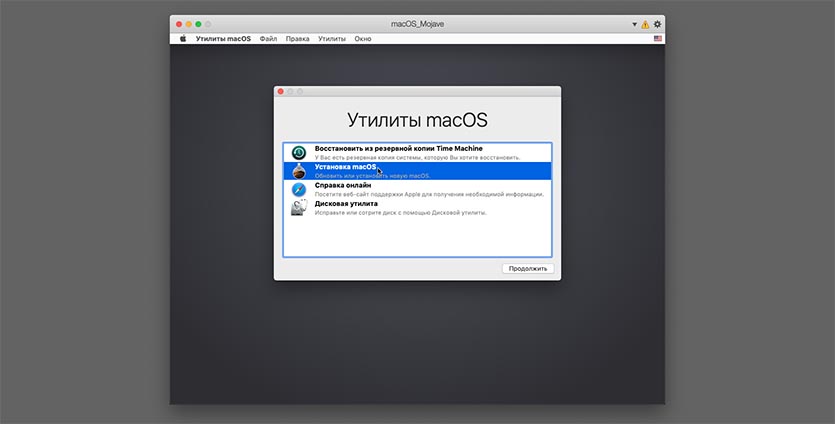Open the Файл menu
Viewport: 835px width, 424px height.
(268, 39)
